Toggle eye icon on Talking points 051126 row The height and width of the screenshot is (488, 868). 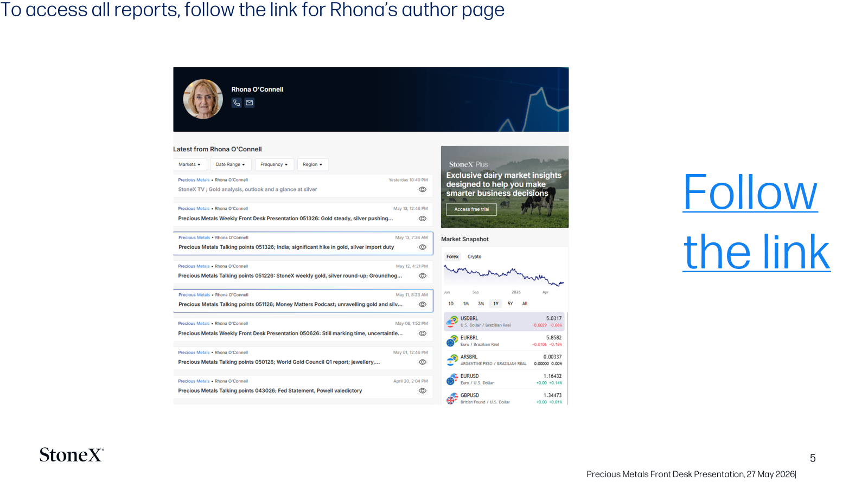[423, 305]
